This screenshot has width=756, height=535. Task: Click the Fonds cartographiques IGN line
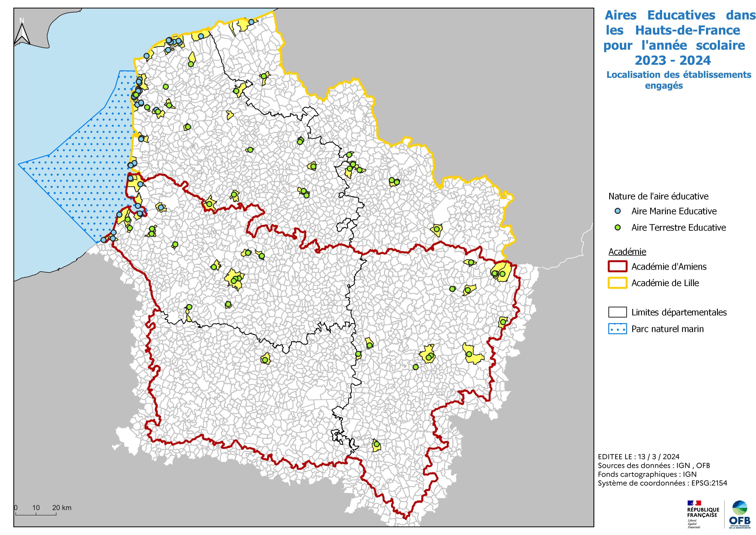[x=647, y=474]
